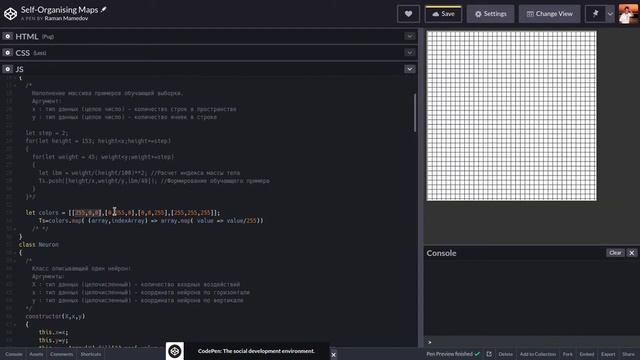Open the Change View menu
Screen dimensions: 640x360
(549, 14)
